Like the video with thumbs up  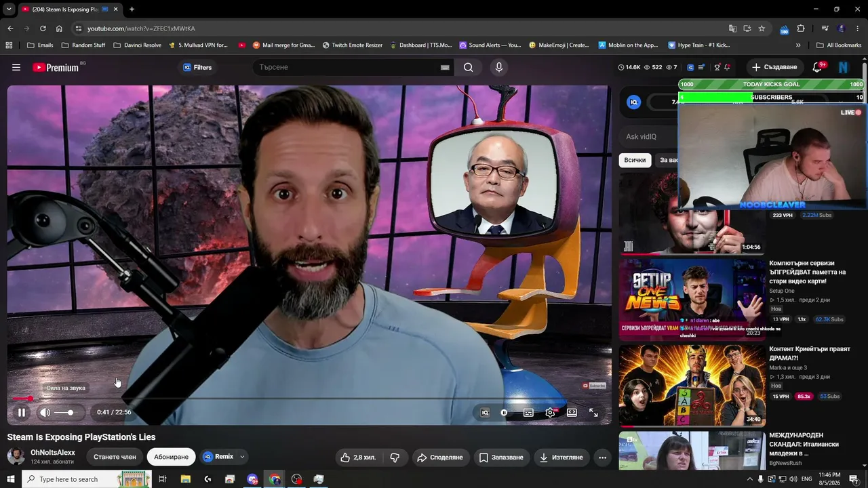[x=357, y=457]
